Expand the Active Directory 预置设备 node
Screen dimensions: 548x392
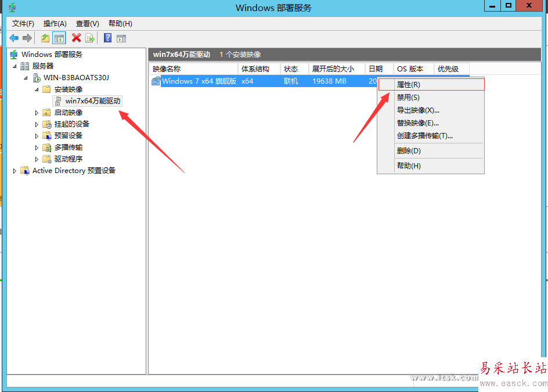15,171
